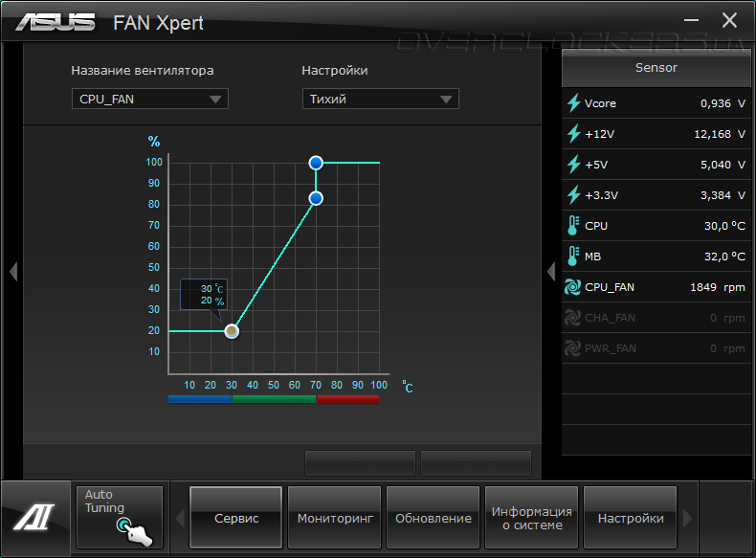The width and height of the screenshot is (756, 558).
Task: Select the 100% fan curve point
Action: [316, 163]
